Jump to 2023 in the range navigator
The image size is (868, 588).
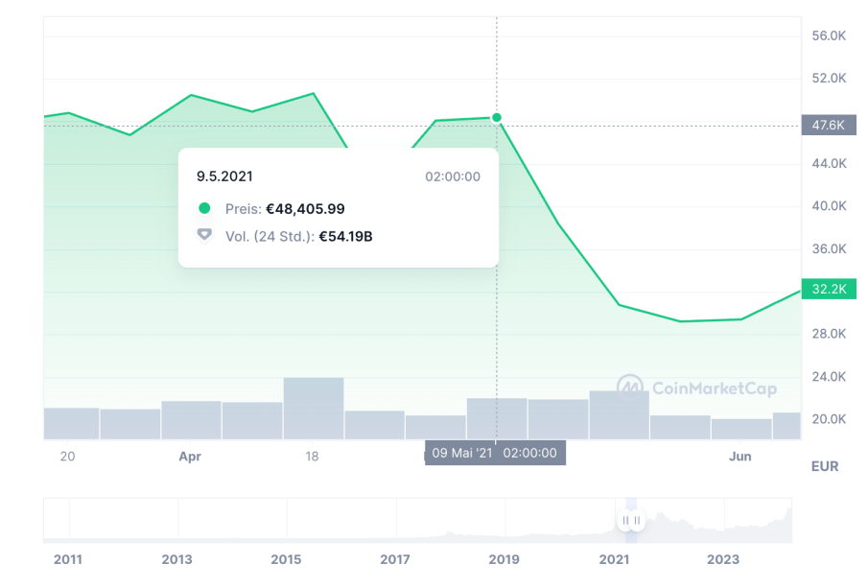pos(723,559)
